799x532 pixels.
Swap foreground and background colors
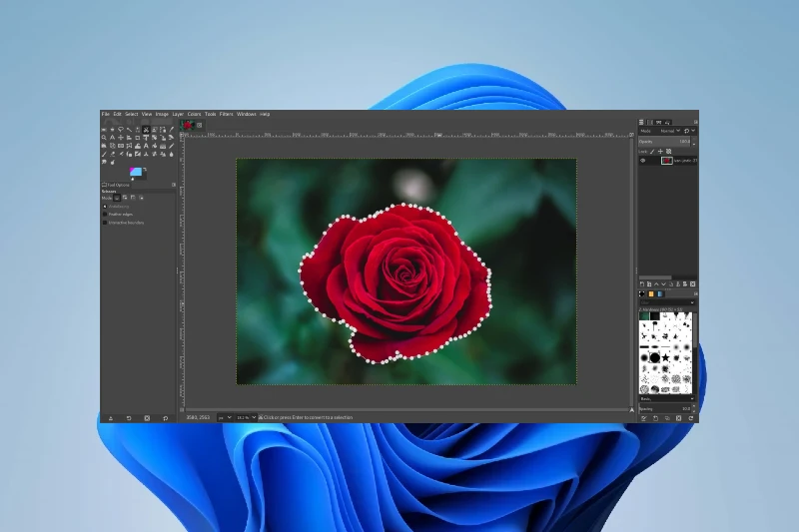(x=145, y=169)
